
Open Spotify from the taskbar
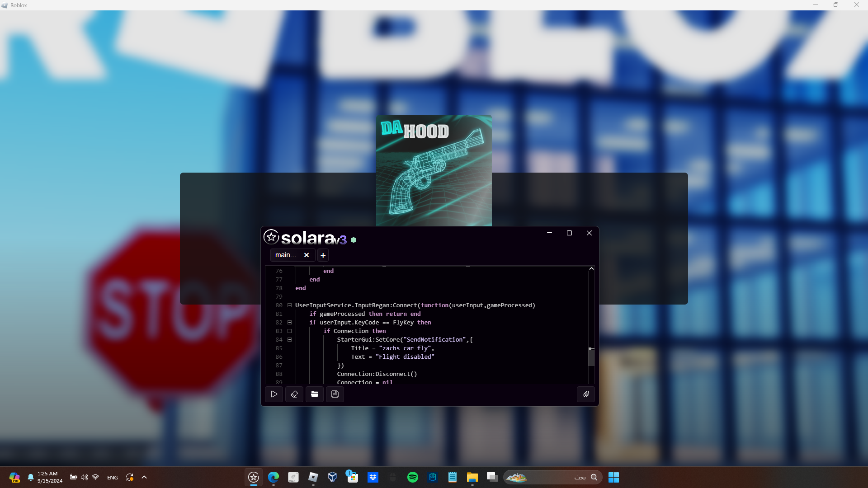tap(412, 477)
